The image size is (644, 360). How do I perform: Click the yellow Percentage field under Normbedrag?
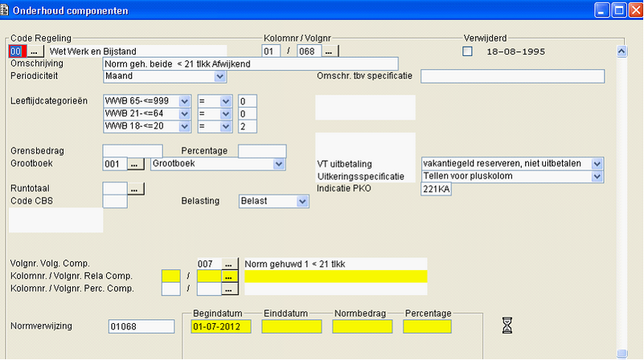tap(427, 327)
